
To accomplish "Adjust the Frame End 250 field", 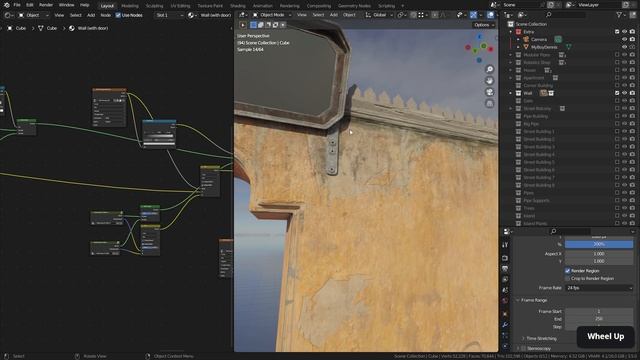I will tap(599, 319).
